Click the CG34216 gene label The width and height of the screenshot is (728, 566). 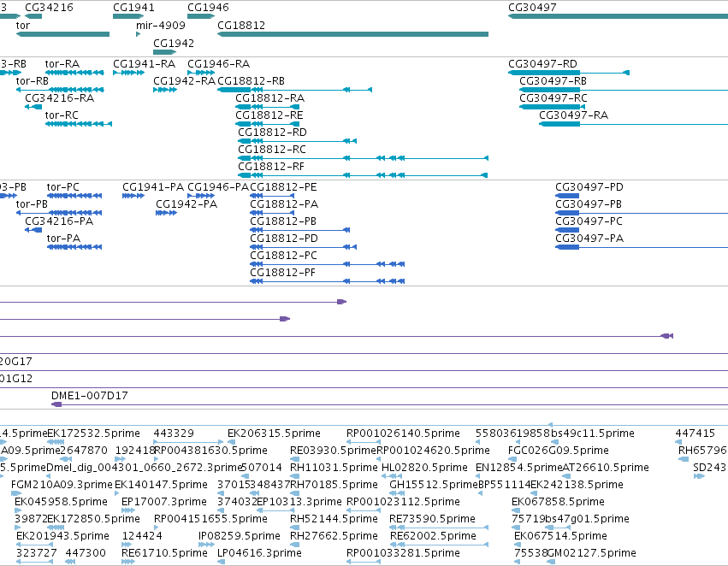(x=49, y=8)
